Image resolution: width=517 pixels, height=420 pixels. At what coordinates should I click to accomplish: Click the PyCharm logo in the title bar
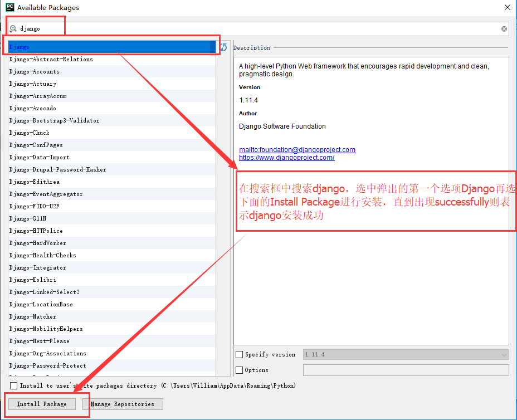[x=10, y=7]
